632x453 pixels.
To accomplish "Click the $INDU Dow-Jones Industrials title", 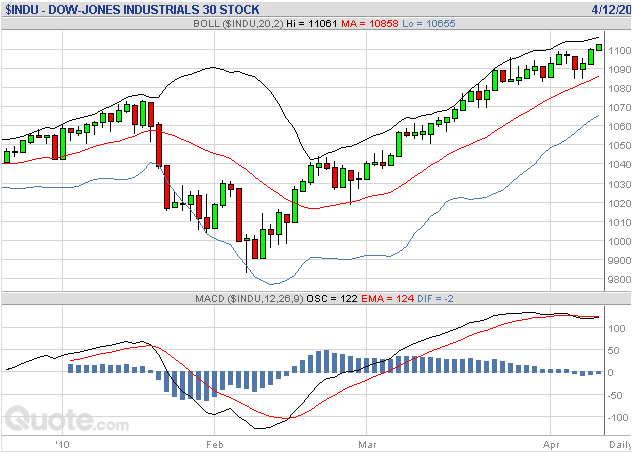I will pyautogui.click(x=132, y=9).
